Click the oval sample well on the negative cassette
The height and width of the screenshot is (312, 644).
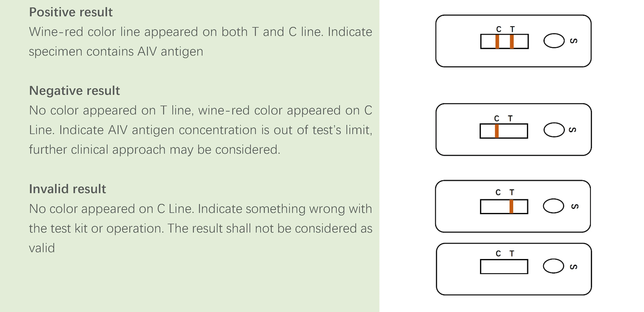point(554,130)
